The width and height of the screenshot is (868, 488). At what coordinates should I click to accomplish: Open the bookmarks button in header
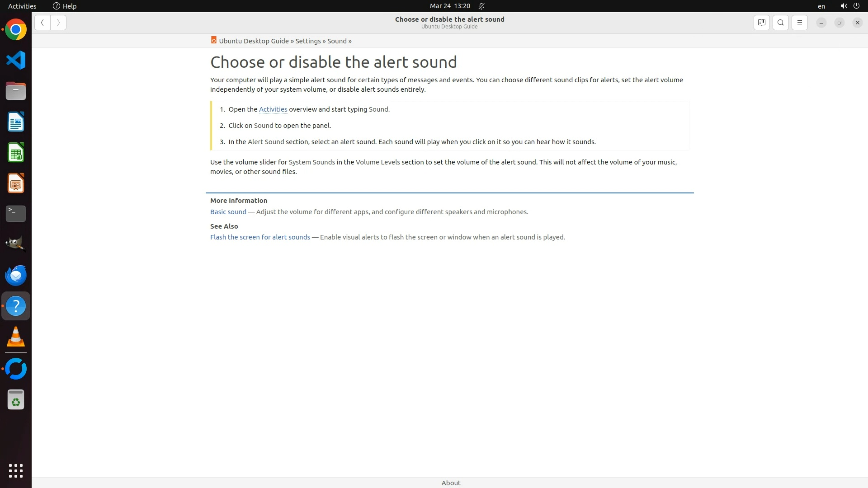761,23
